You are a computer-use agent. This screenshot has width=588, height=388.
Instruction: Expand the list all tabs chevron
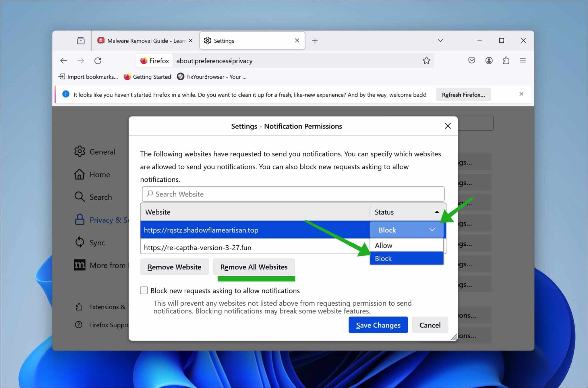pyautogui.click(x=440, y=40)
